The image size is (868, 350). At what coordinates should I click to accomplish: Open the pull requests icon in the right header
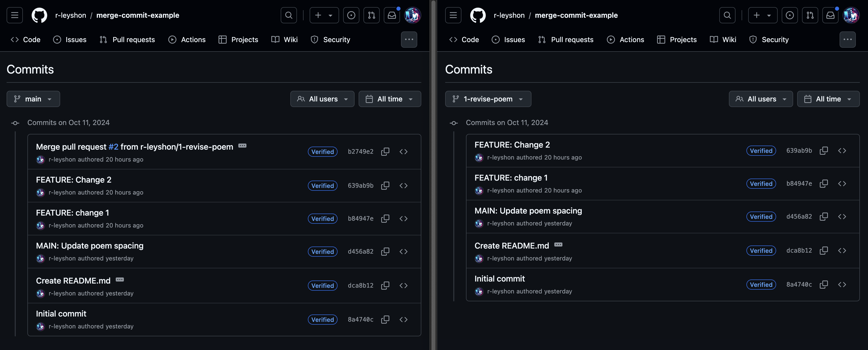pos(810,15)
